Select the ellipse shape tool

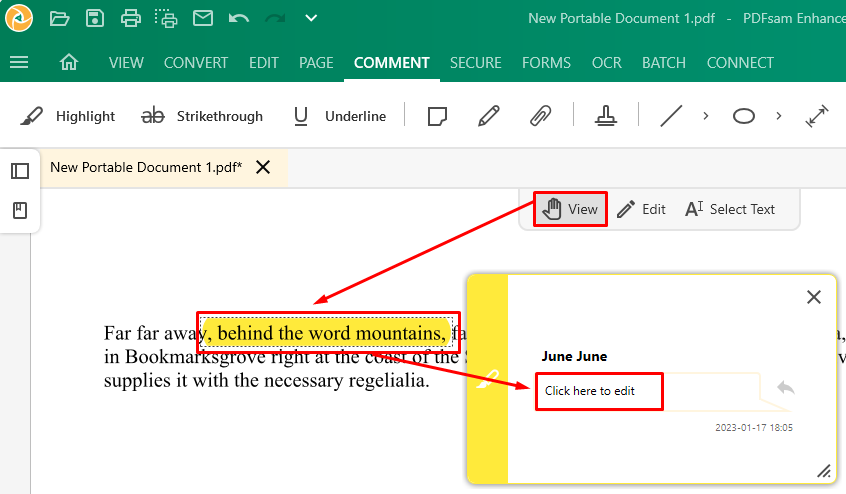click(744, 116)
